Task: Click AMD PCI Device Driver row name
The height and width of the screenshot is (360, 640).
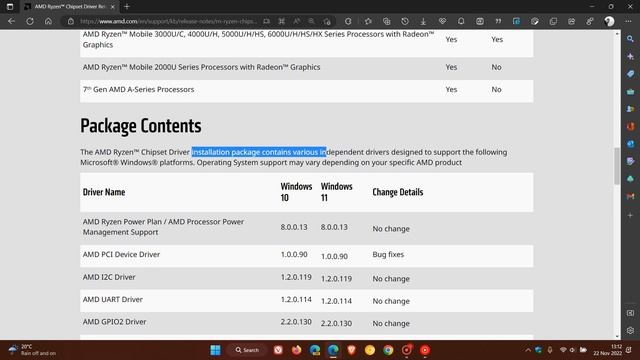Action: [x=121, y=254]
